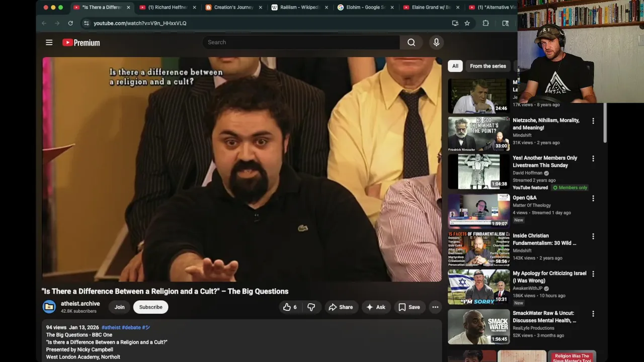Screen dimensions: 644x362
Task: Click Mindshift channel under Nietzsche video
Action: tap(522, 135)
